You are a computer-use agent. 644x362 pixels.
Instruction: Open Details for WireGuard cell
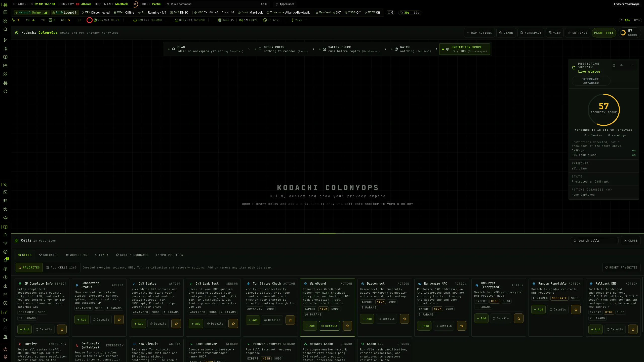[329, 326]
